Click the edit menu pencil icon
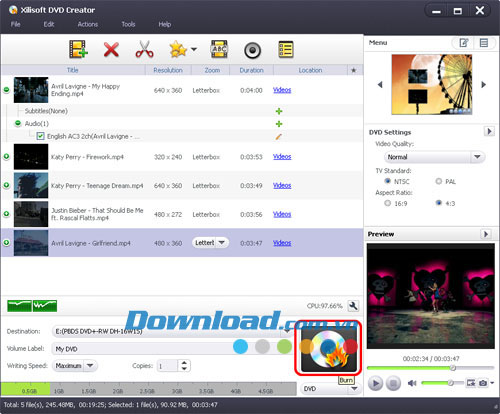The image size is (500, 414). 464,43
